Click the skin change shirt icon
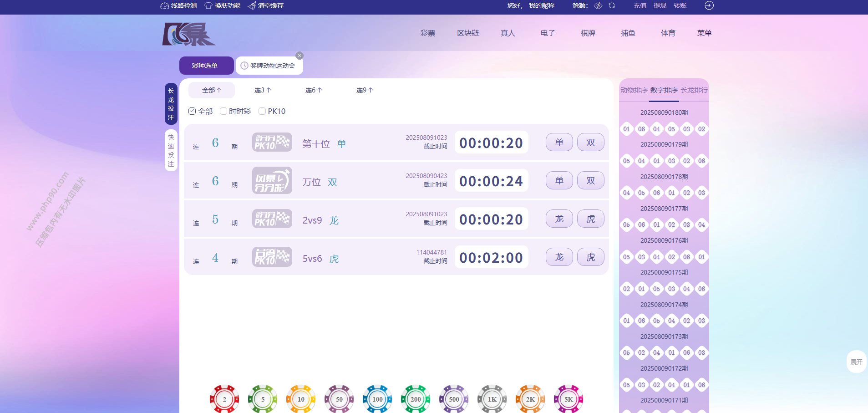 208,6
